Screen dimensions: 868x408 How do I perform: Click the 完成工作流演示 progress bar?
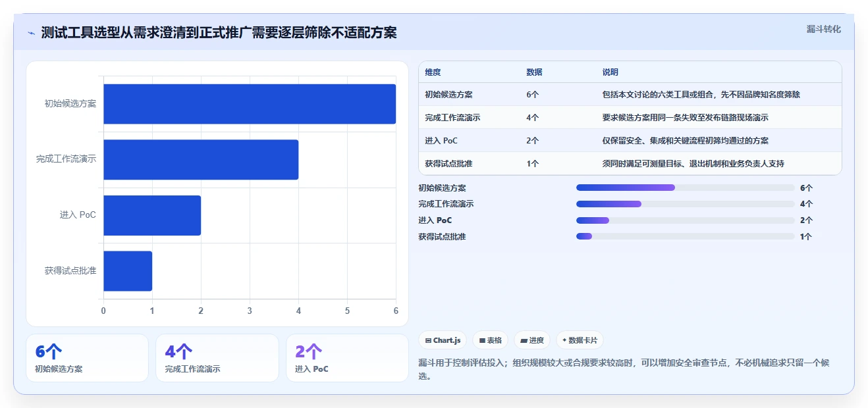[685, 204]
